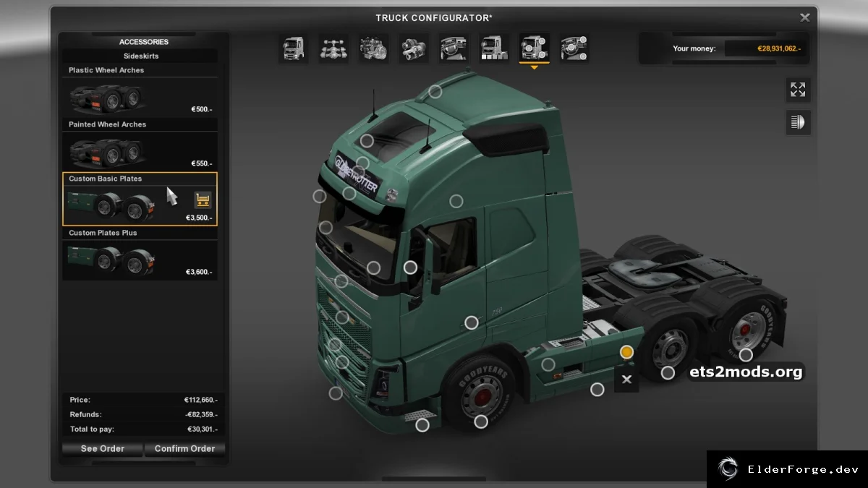This screenshot has width=868, height=488.
Task: Select the node at the front step plate
Action: (422, 425)
